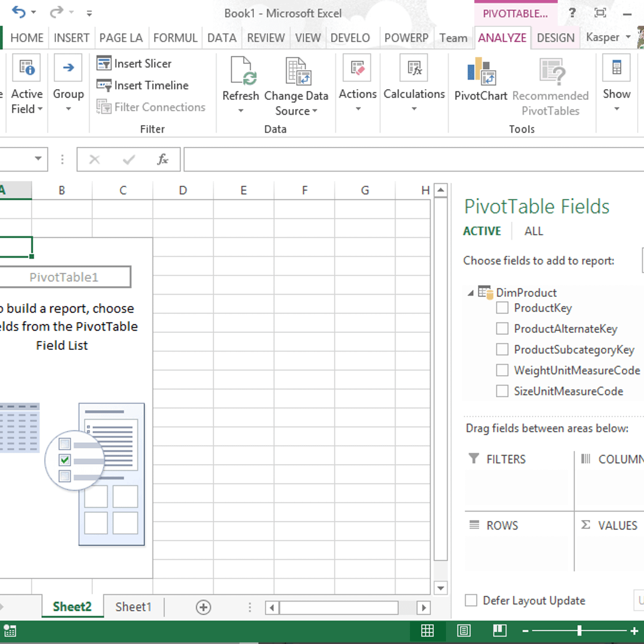The image size is (644, 644).
Task: Add a new sheet with plus icon
Action: [x=203, y=608]
